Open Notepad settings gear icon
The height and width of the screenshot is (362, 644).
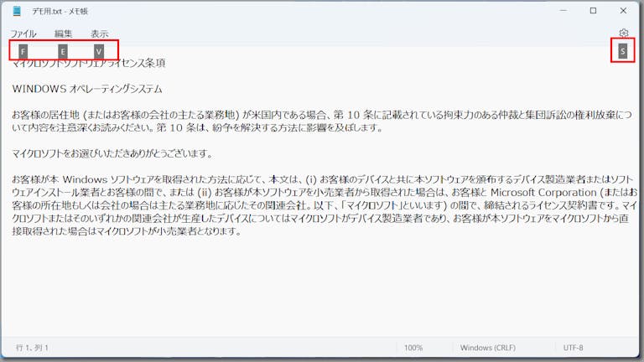coord(624,33)
